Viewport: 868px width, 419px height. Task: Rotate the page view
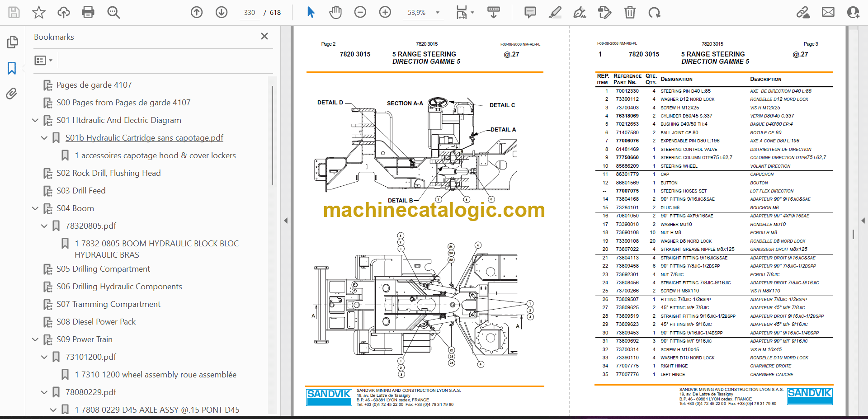[654, 12]
